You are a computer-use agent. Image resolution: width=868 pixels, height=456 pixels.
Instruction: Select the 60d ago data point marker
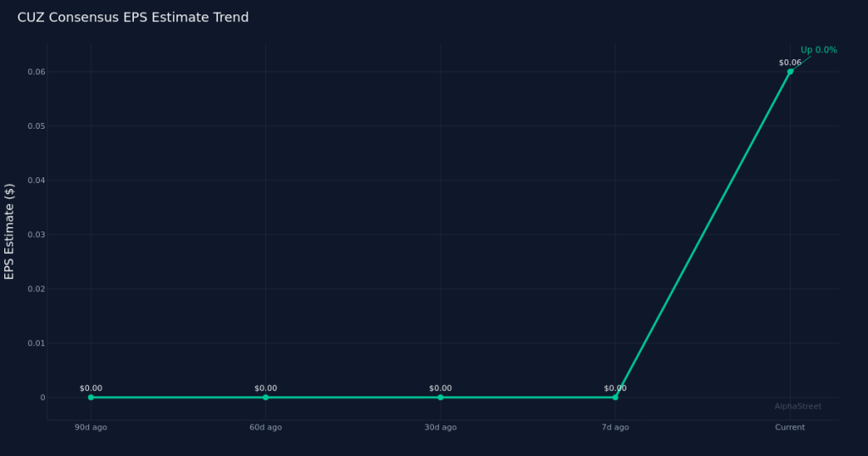pyautogui.click(x=265, y=397)
